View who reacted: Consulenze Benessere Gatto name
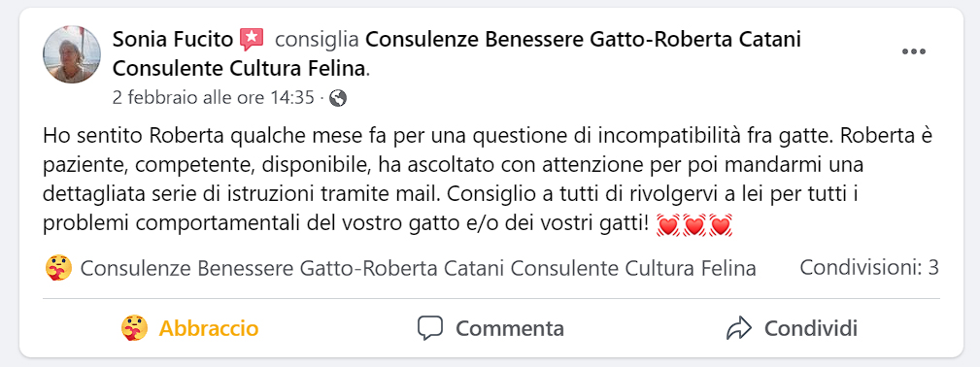980x367 pixels. [418, 268]
